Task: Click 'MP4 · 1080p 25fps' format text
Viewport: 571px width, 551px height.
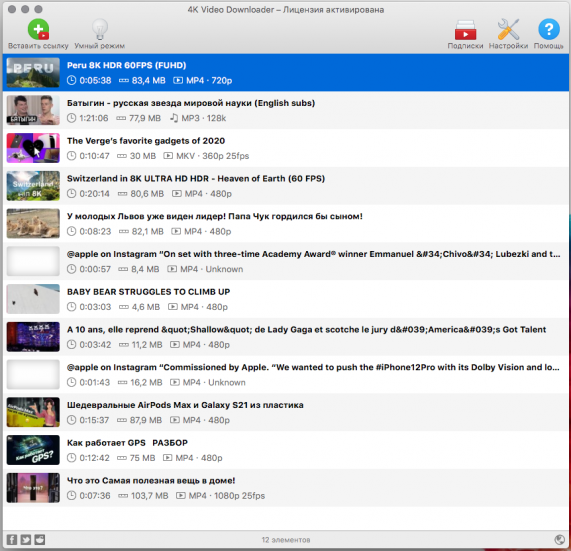Action: pos(227,496)
